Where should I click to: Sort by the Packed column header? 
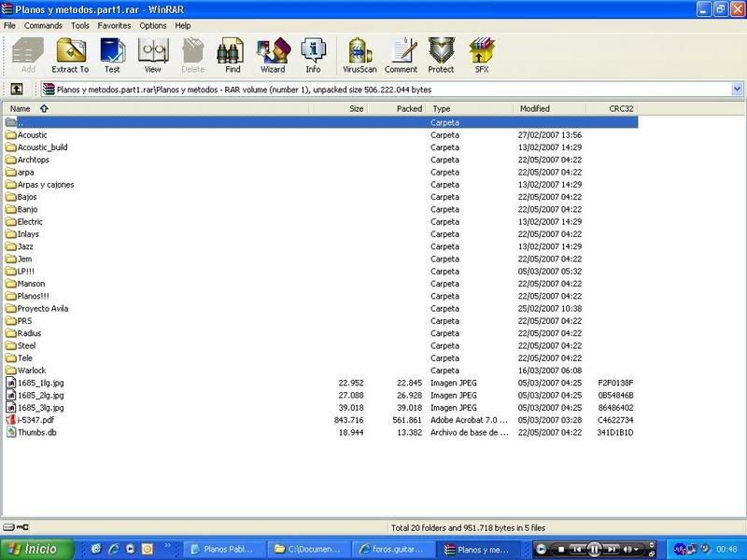[396, 108]
